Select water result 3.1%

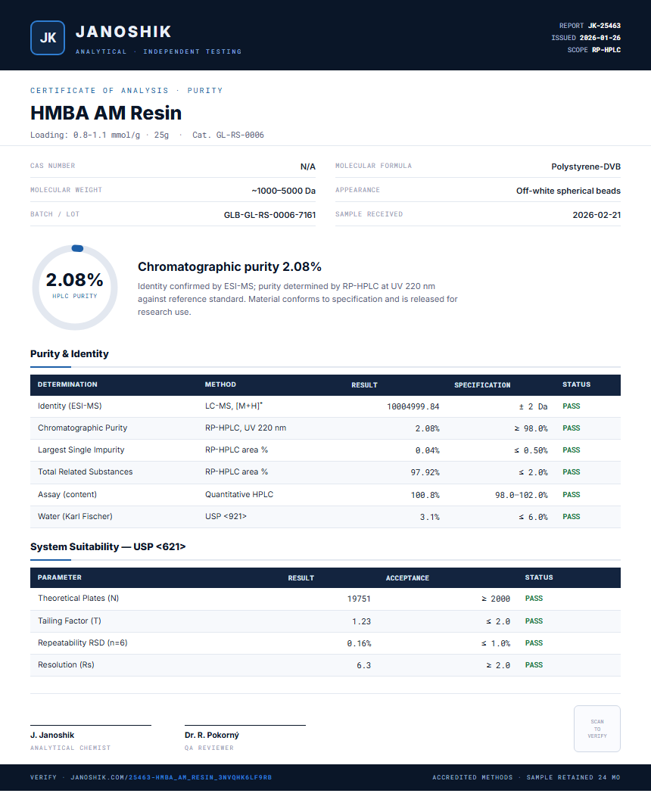pos(429,517)
